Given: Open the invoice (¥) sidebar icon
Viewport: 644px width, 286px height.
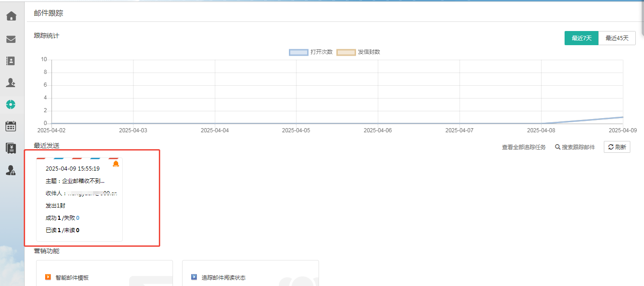Looking at the screenshot, I should pyautogui.click(x=11, y=148).
